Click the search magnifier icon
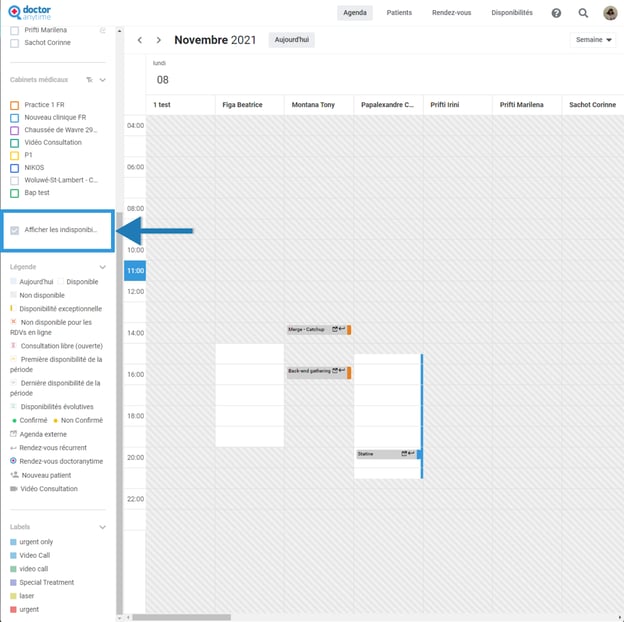Image resolution: width=624 pixels, height=622 pixels. [583, 13]
